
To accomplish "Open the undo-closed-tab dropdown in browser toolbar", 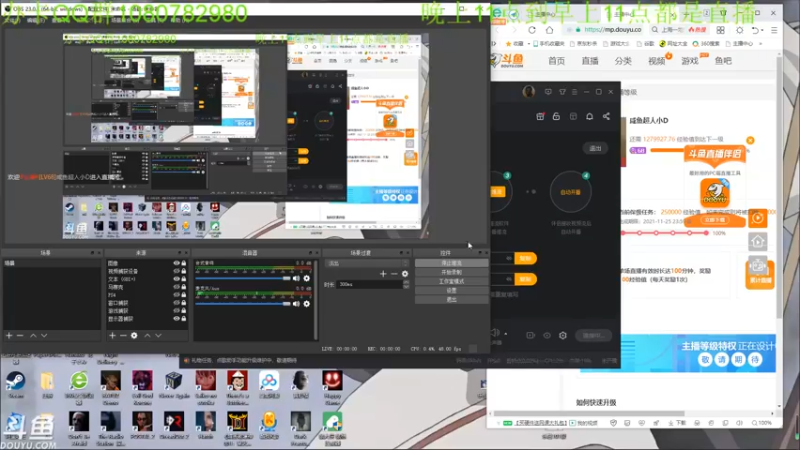I will tap(762, 30).
